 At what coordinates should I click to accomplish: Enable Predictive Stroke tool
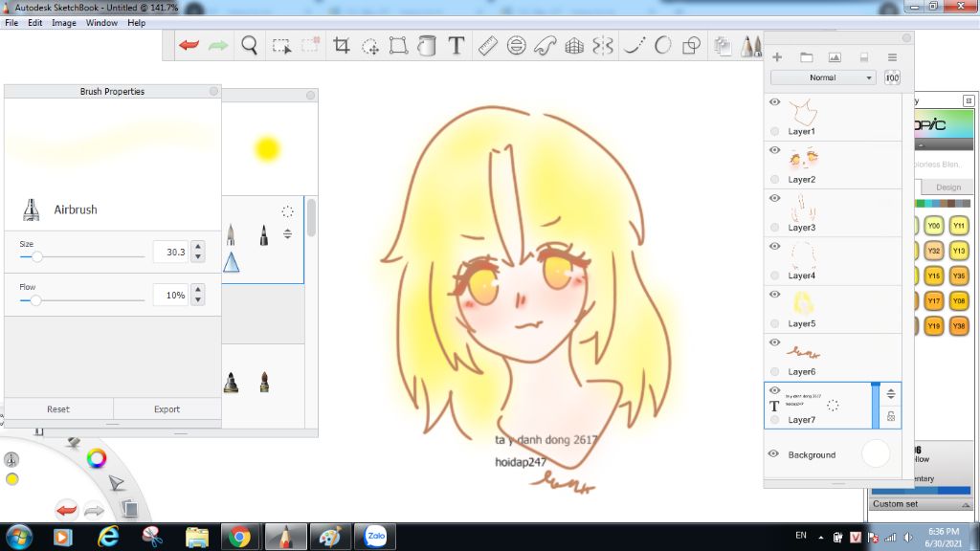point(662,46)
